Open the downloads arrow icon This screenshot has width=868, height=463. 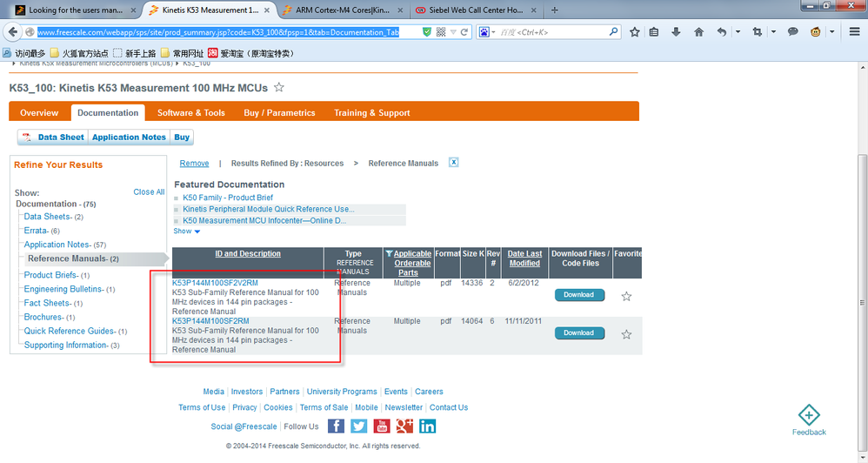point(676,32)
